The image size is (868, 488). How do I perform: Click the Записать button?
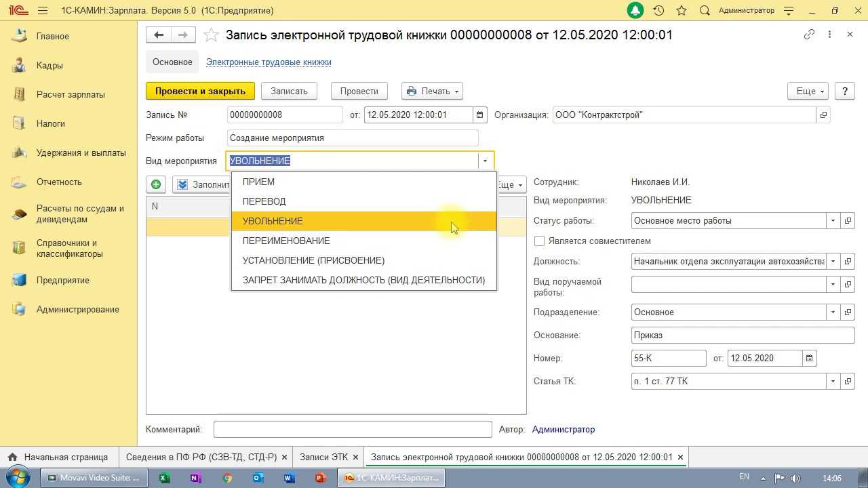pyautogui.click(x=289, y=91)
